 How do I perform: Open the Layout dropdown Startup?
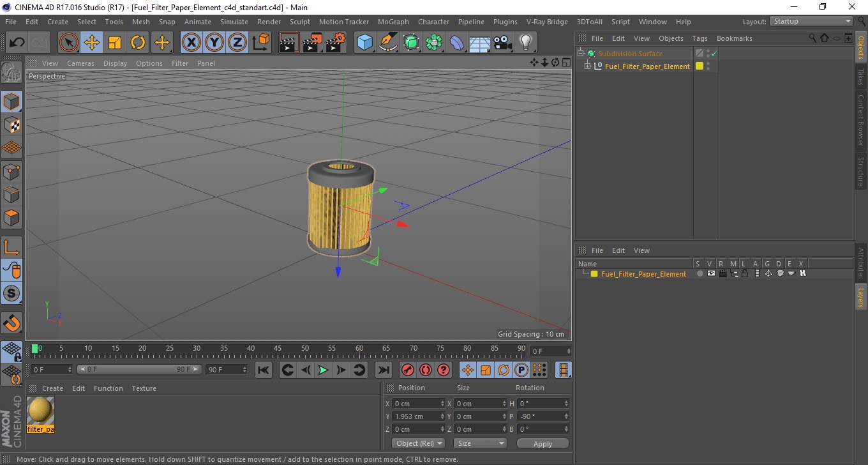coord(811,22)
